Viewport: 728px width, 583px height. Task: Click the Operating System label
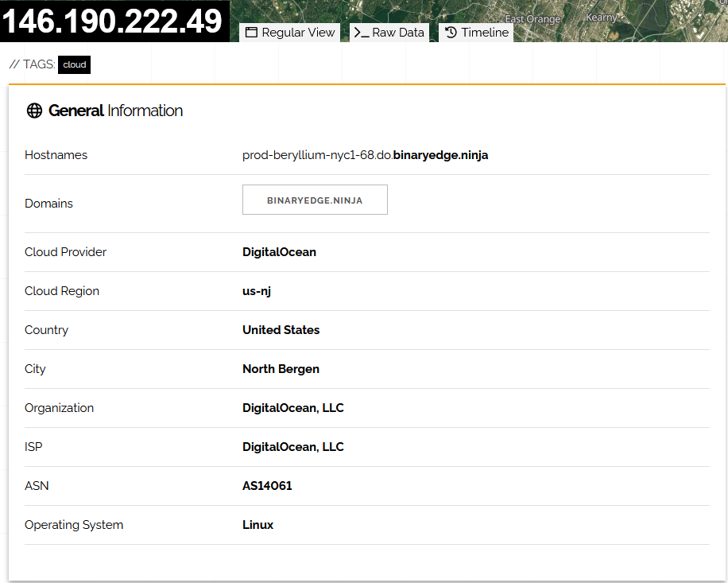coord(74,525)
